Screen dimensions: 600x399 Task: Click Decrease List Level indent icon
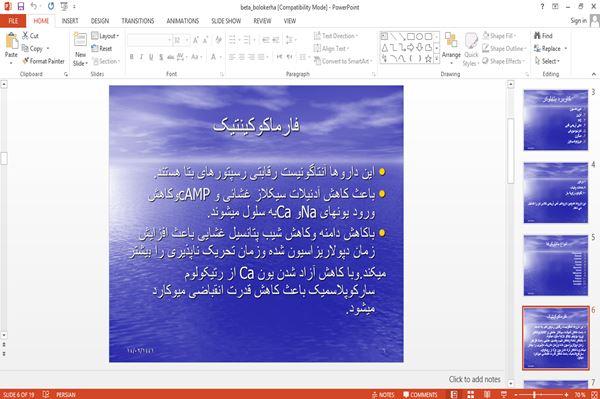tap(266, 40)
